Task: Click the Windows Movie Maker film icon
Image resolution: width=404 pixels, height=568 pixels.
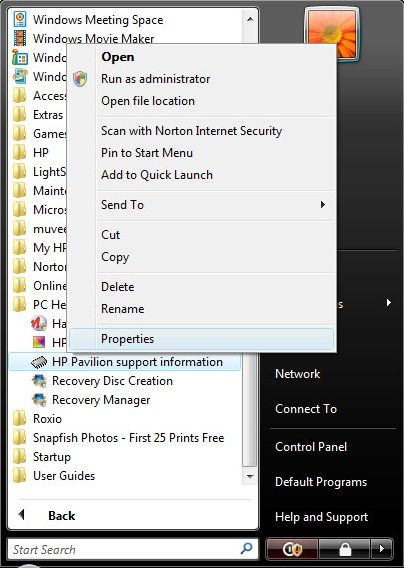Action: click(x=20, y=38)
